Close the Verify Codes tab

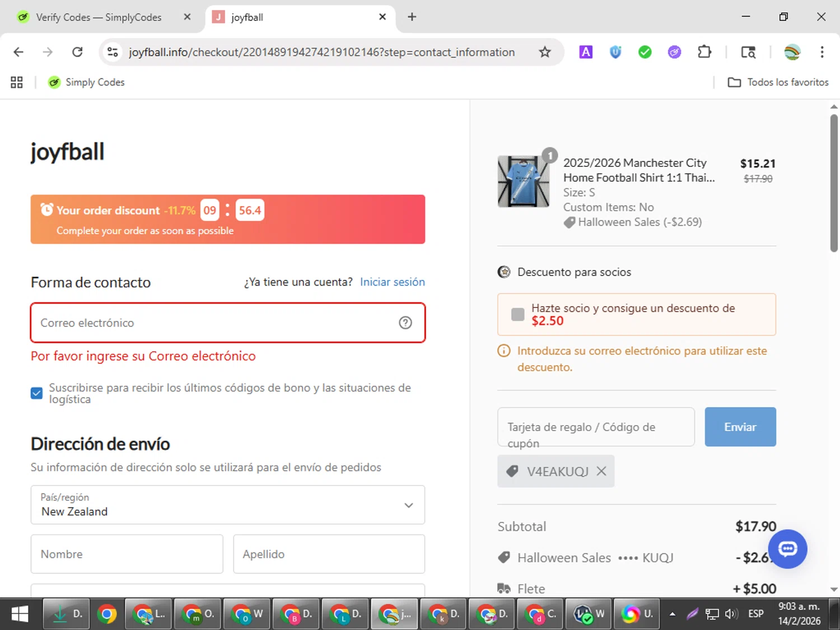tap(187, 17)
